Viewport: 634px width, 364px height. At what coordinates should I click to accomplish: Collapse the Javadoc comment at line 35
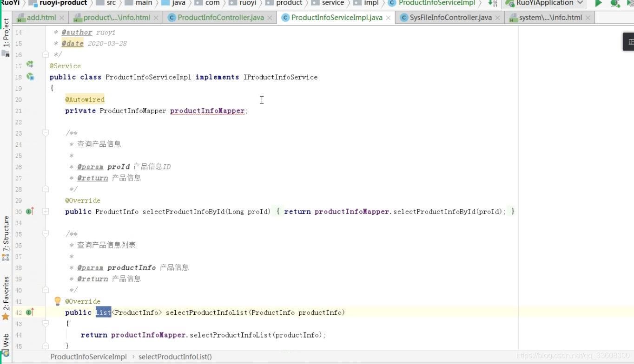46,234
